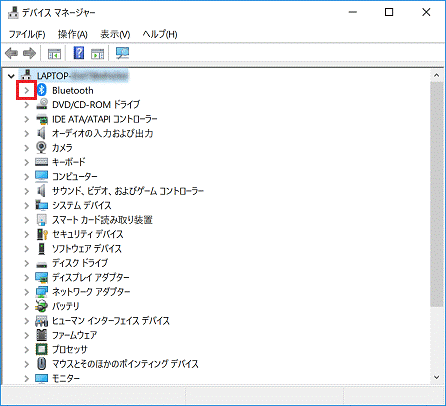Select the セキュリティ デバイス label
Screen dimensions: 446x406
[88, 234]
